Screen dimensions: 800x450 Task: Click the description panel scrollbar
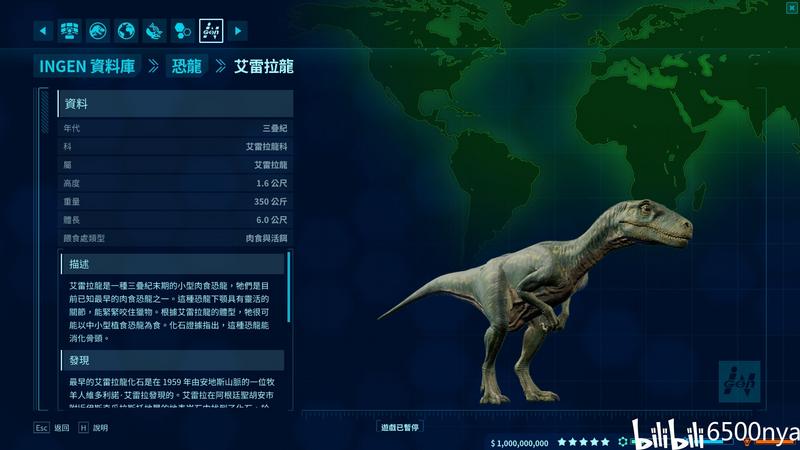(289, 287)
